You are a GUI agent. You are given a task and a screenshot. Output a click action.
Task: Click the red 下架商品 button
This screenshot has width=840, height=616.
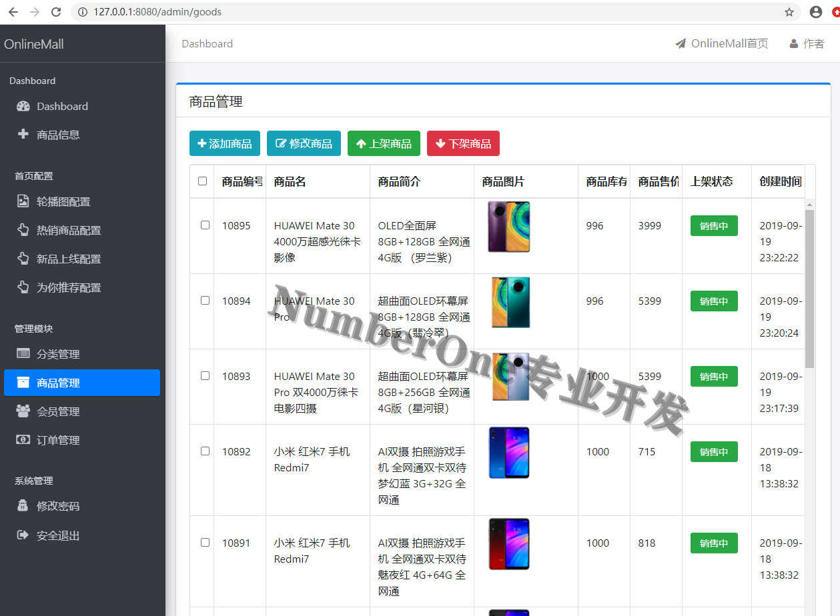463,143
